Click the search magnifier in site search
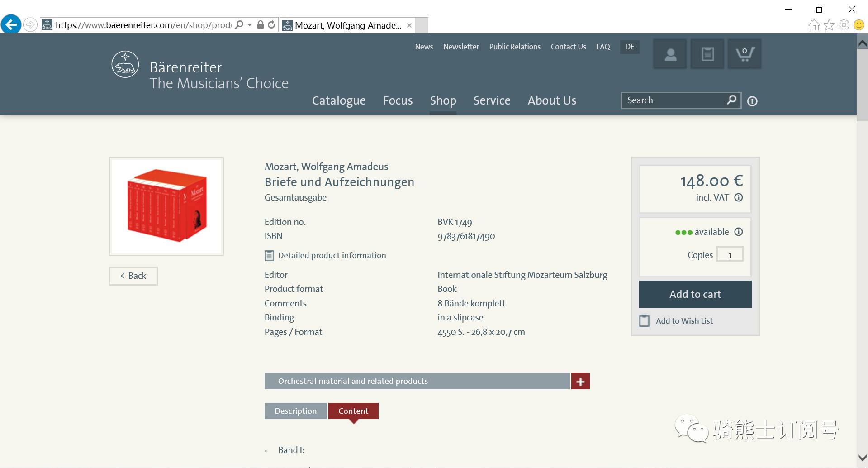 point(731,100)
